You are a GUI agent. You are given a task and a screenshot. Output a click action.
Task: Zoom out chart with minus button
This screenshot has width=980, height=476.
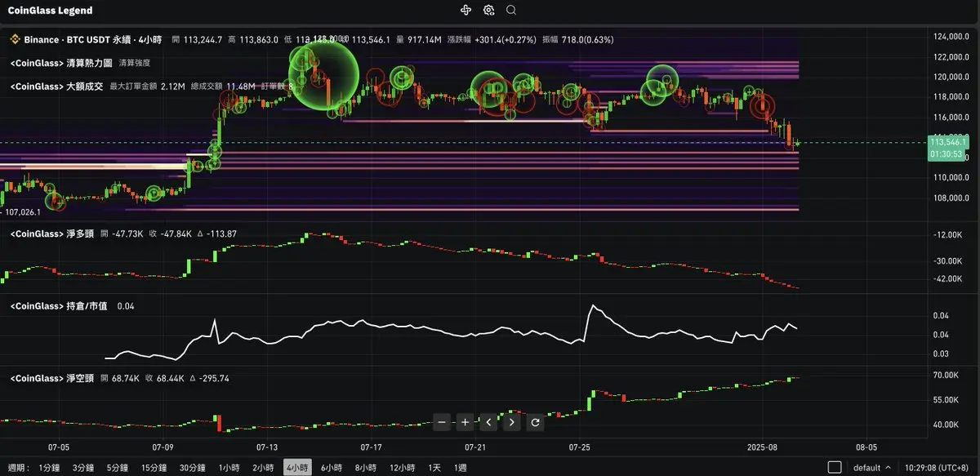click(442, 422)
